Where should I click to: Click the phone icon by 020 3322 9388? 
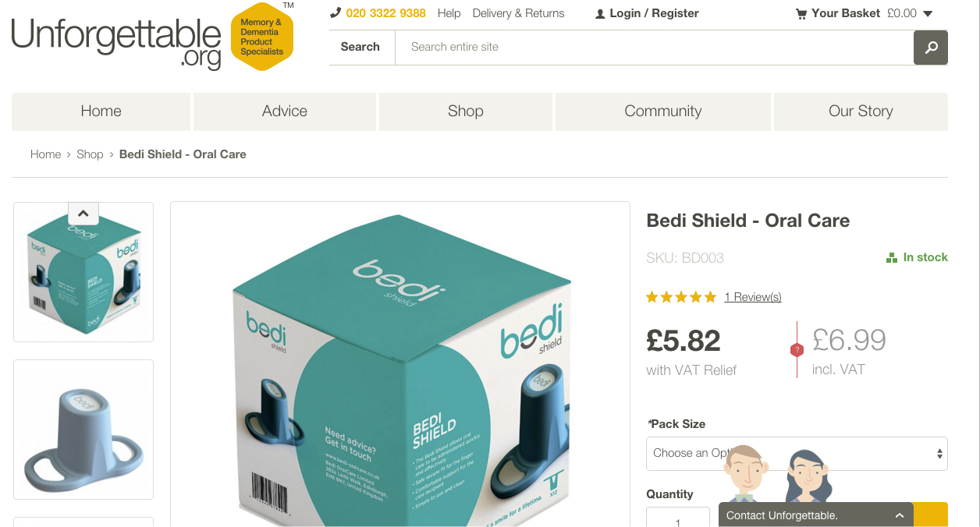point(336,12)
